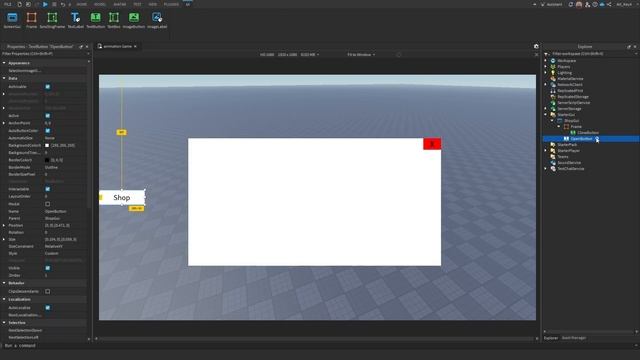Insert a Frame from the ribbon
This screenshot has height=360, width=640.
click(x=31, y=20)
